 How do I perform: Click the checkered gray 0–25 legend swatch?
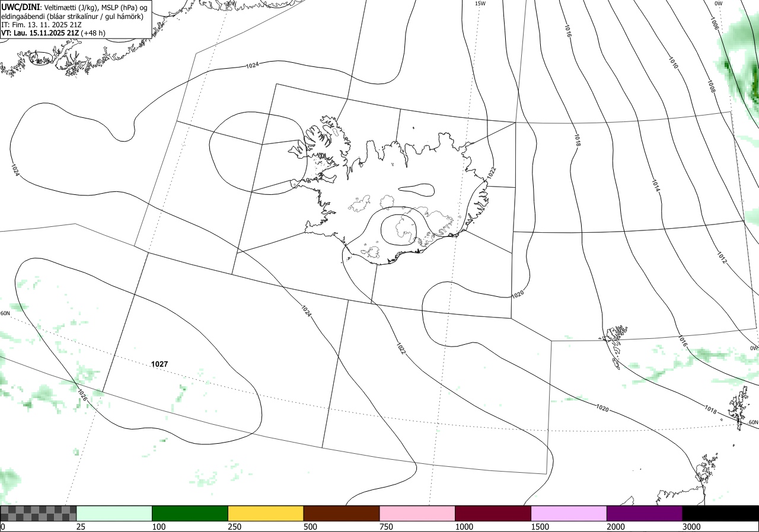coord(39,513)
